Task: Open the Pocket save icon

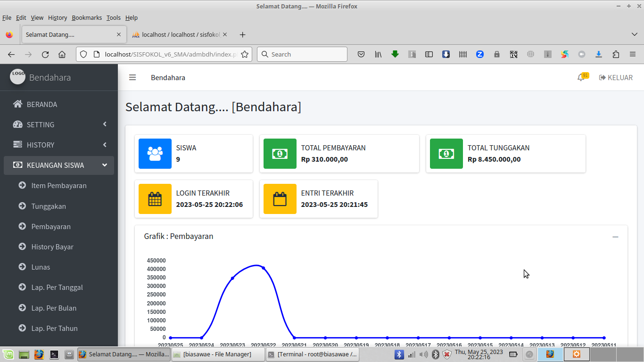Action: tap(361, 54)
